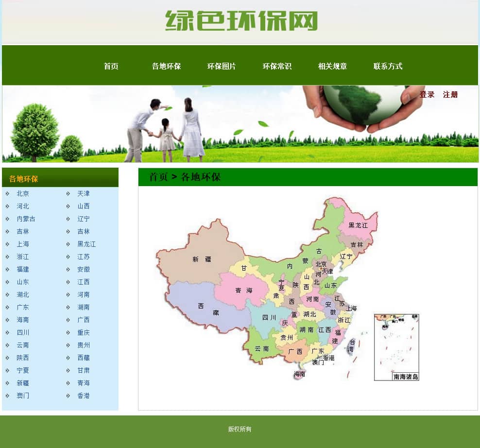Open the 首页 navigation menu item
This screenshot has height=448, width=480.
tap(111, 66)
